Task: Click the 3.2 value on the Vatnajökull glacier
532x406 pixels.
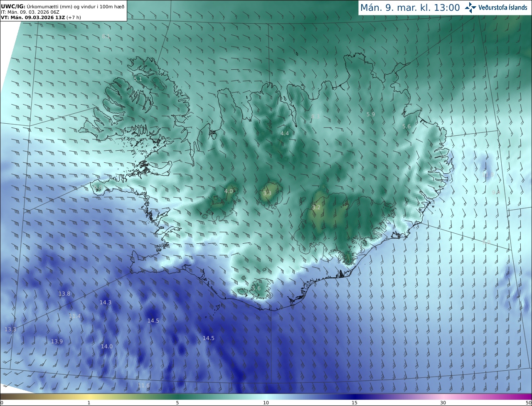Action: click(316, 208)
